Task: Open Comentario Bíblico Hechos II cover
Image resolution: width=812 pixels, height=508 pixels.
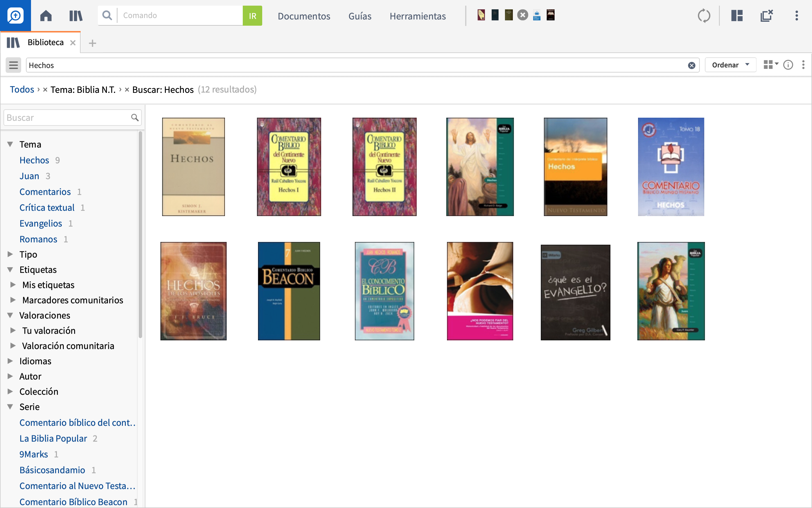Action: (x=385, y=167)
